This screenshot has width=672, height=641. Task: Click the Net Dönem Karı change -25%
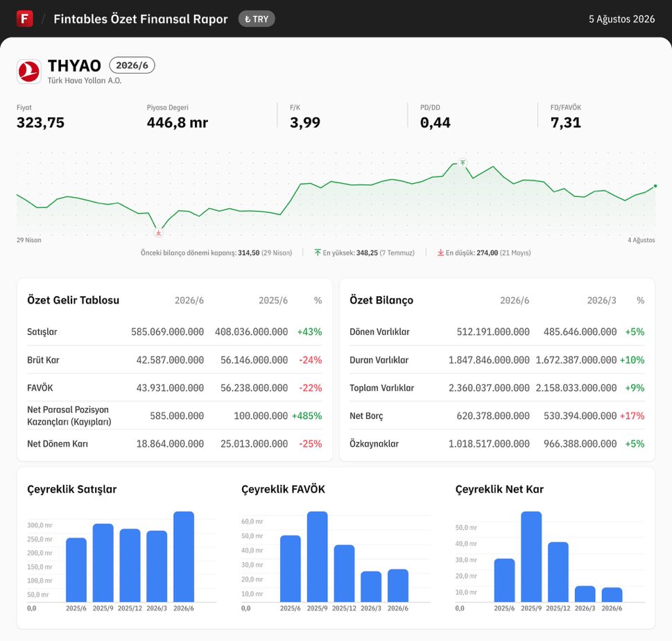(310, 444)
